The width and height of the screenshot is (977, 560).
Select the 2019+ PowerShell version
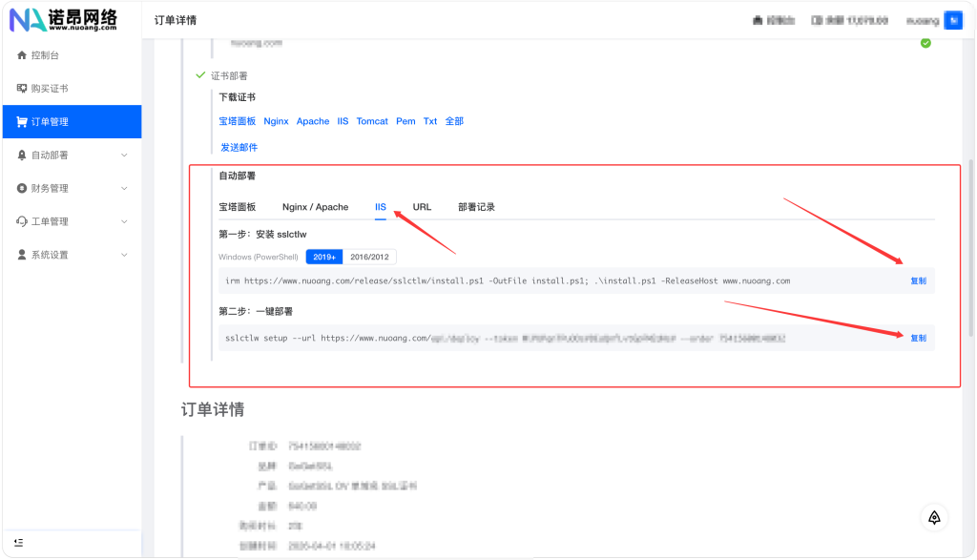[324, 257]
